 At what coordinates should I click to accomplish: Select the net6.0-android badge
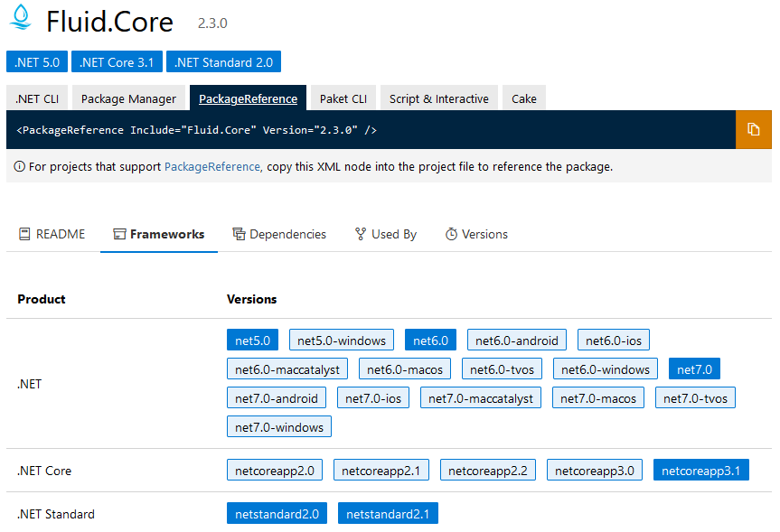(516, 341)
